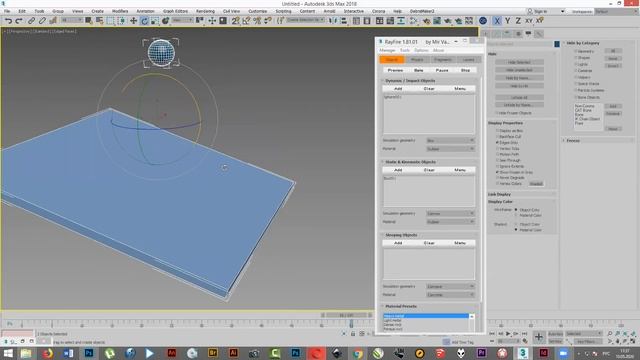This screenshot has height=360, width=640.
Task: Open the Tools menu in RayFire window
Action: point(404,50)
